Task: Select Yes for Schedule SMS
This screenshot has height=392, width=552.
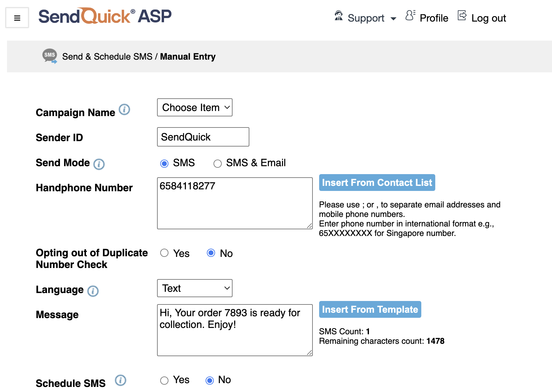Action: [164, 380]
